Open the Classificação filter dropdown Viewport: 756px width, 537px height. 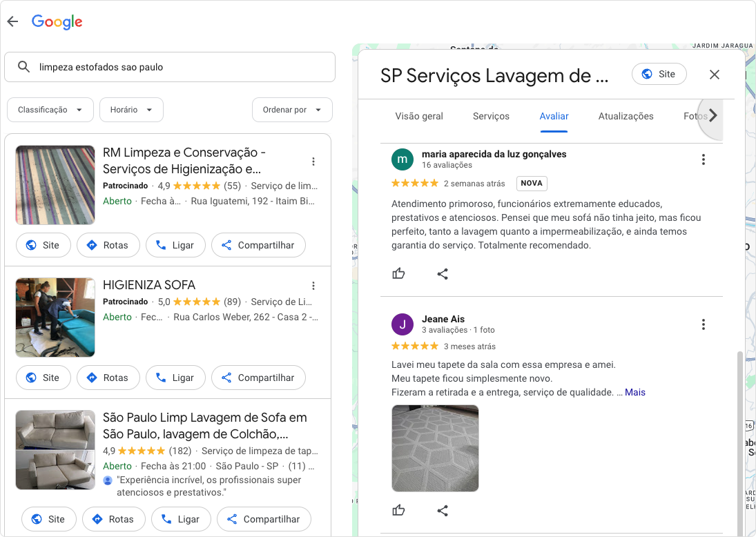click(x=50, y=109)
